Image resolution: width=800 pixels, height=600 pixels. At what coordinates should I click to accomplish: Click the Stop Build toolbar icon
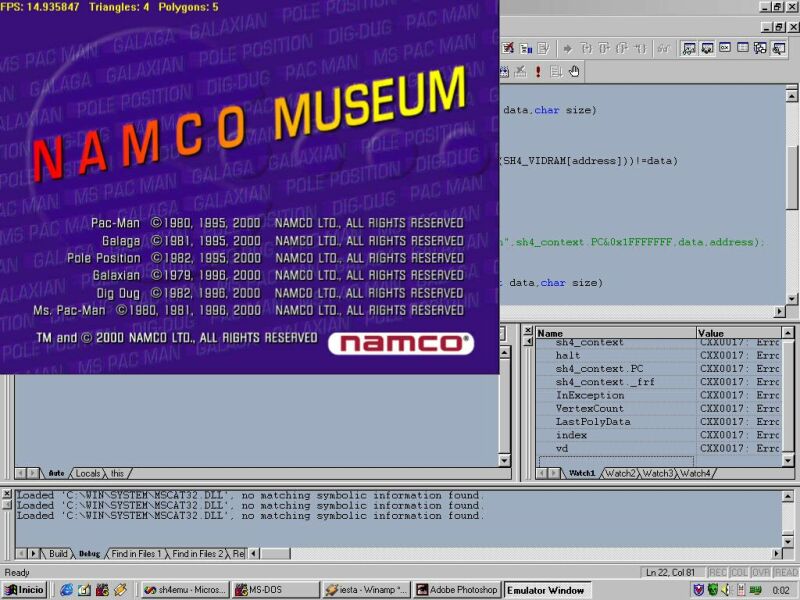click(x=520, y=71)
